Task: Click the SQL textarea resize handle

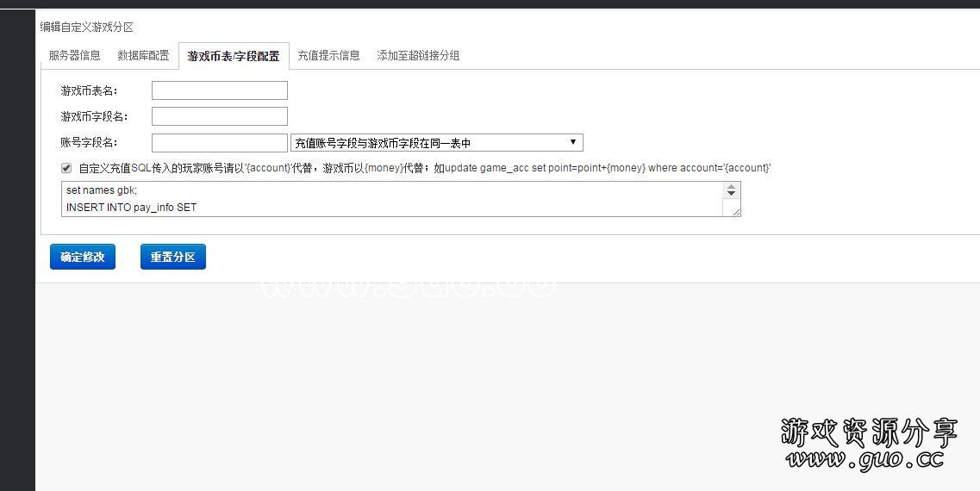Action: [735, 211]
